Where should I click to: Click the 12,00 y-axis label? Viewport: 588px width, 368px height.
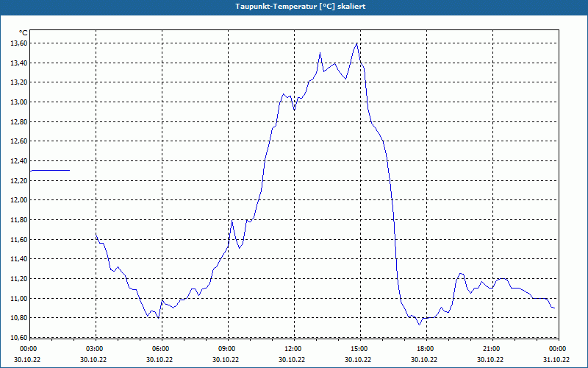(19, 200)
